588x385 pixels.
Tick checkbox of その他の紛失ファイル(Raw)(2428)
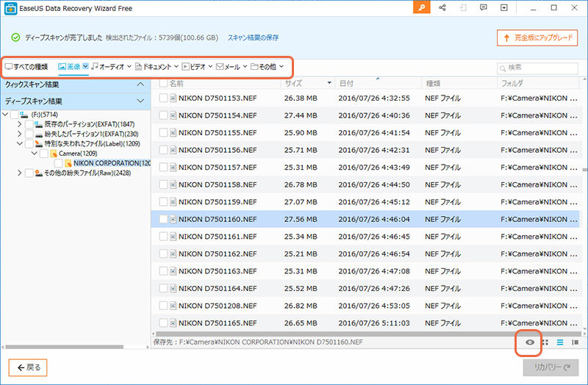point(29,173)
